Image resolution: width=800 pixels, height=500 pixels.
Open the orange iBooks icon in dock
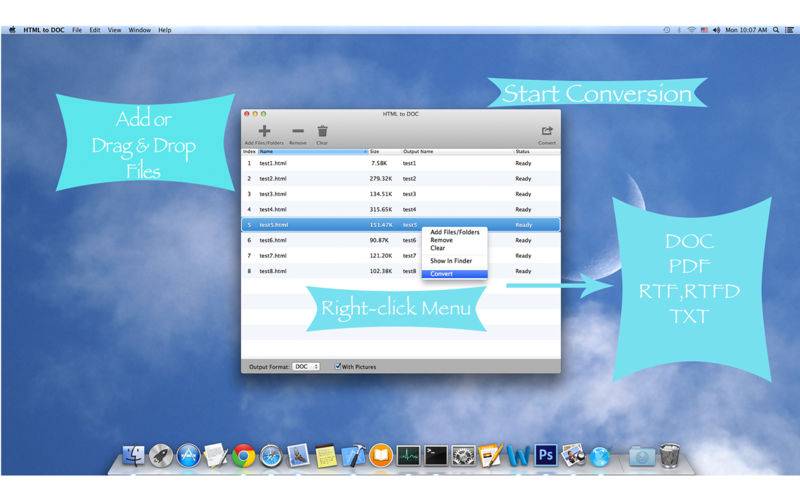[381, 456]
